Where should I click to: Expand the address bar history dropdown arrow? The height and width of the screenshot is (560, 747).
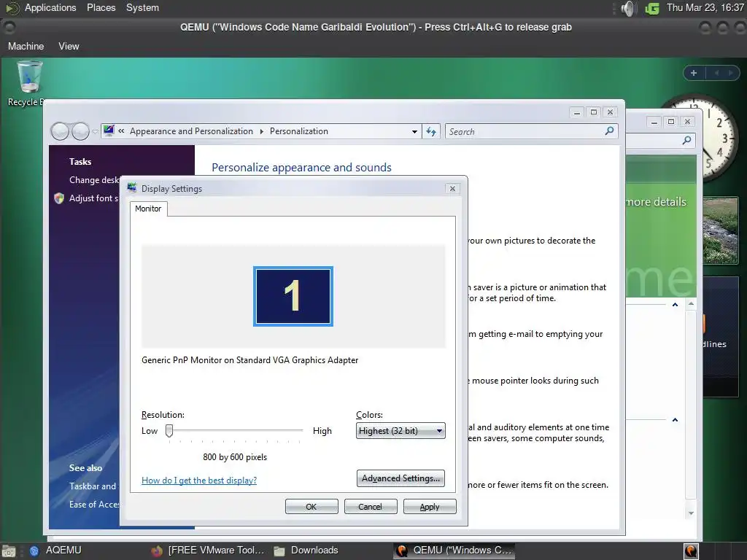(x=414, y=132)
